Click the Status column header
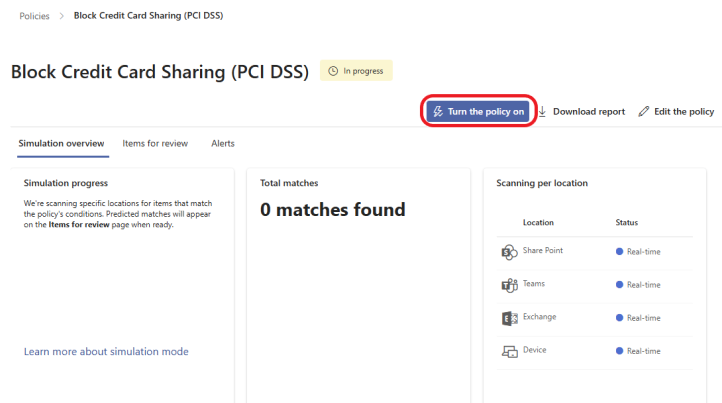Image resolution: width=722 pixels, height=403 pixels. pos(626,222)
